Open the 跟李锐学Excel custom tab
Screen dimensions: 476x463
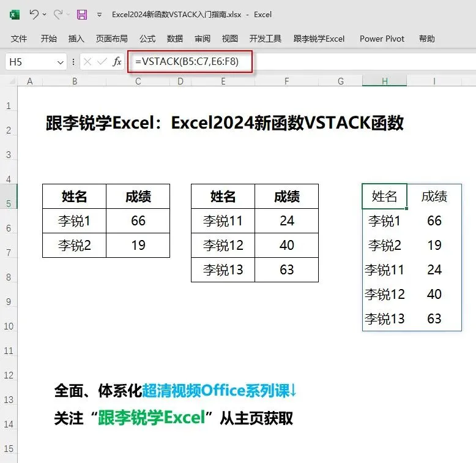coord(319,39)
